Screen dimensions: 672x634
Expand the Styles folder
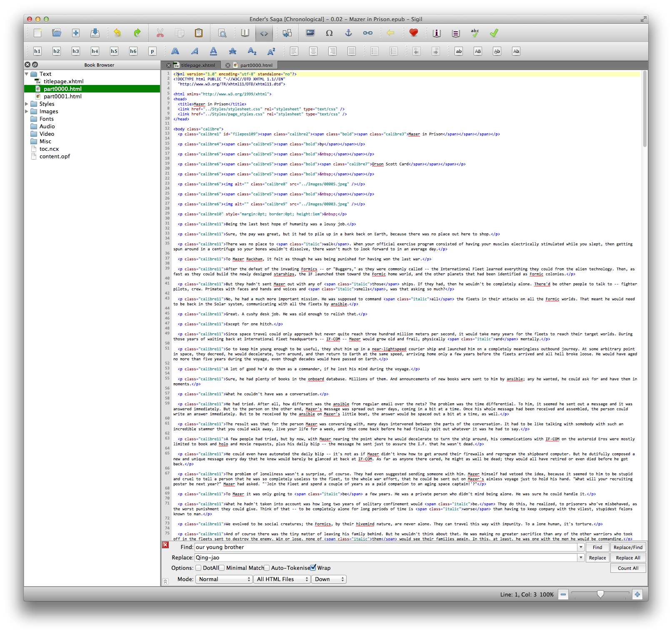coord(27,104)
